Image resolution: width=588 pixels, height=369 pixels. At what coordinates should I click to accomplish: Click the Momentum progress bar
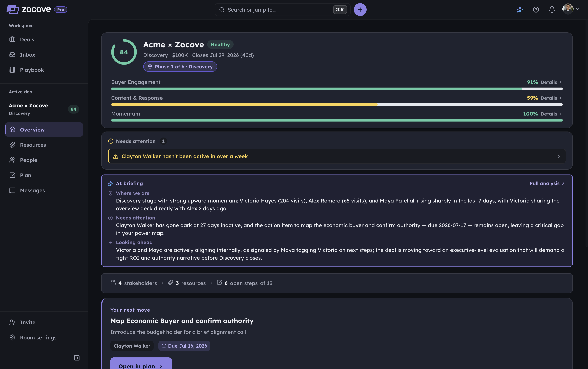[337, 120]
